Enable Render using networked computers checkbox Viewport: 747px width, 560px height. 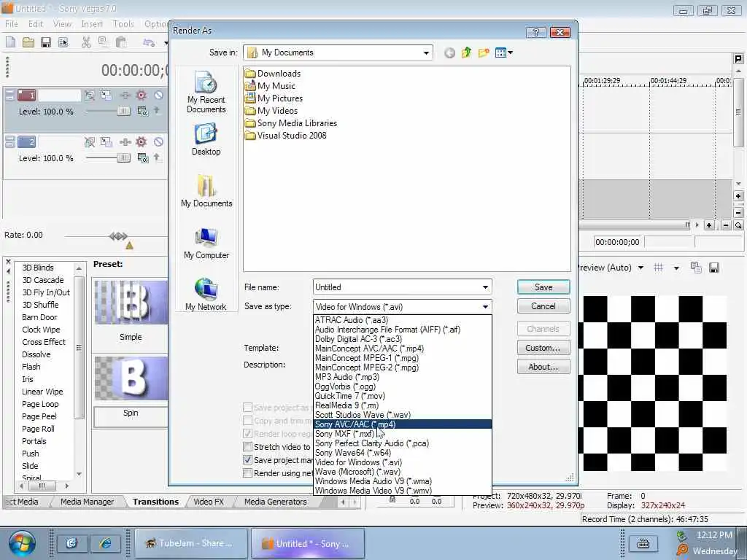click(247, 472)
